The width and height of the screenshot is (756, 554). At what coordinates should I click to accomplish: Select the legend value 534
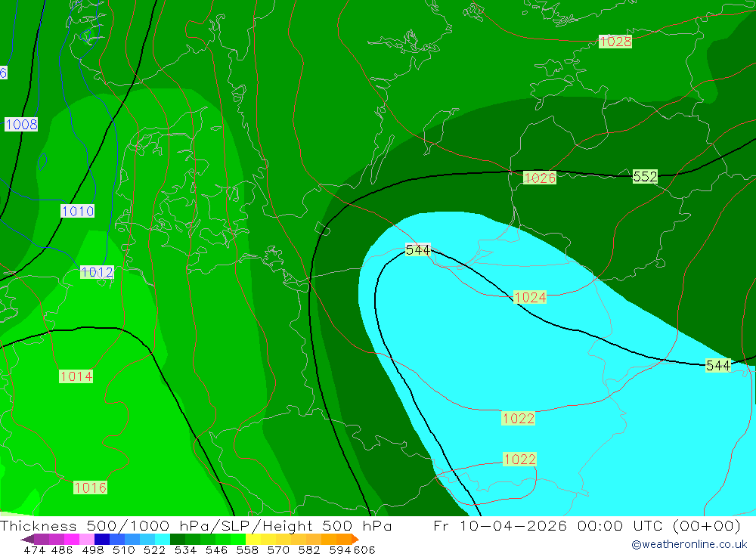pos(186,550)
